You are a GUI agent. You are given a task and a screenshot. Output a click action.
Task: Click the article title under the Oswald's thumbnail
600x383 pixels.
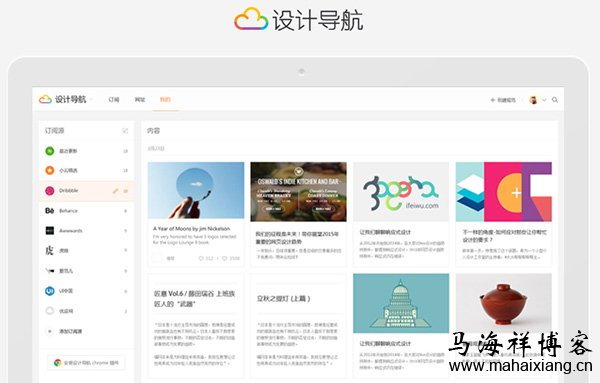tap(297, 238)
